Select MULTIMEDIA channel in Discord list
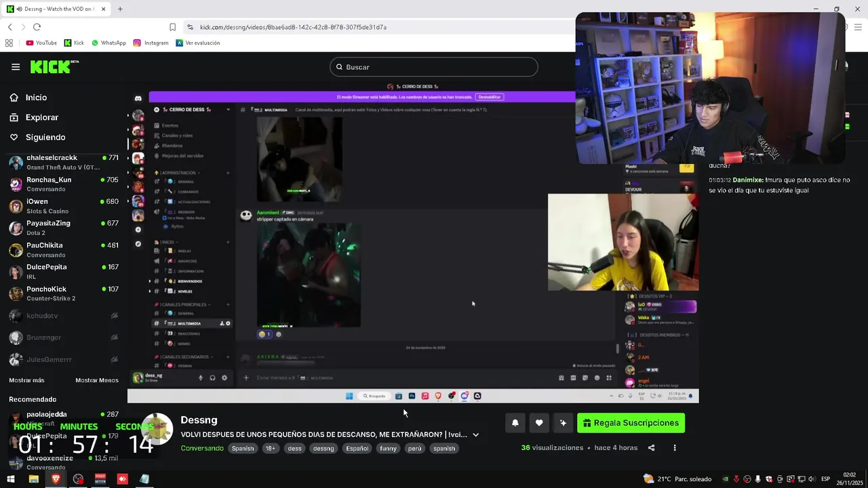The image size is (868, 488). point(193,323)
